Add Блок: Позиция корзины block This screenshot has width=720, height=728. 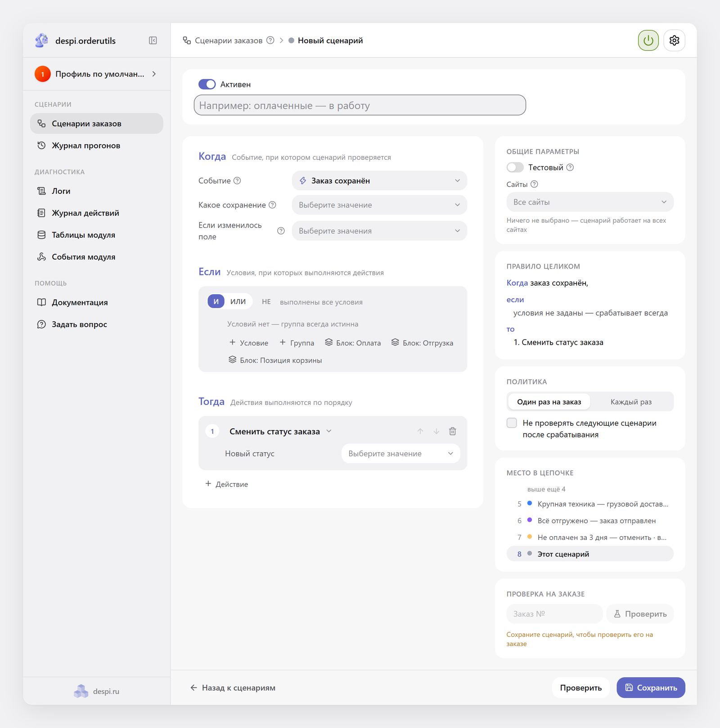coord(275,360)
